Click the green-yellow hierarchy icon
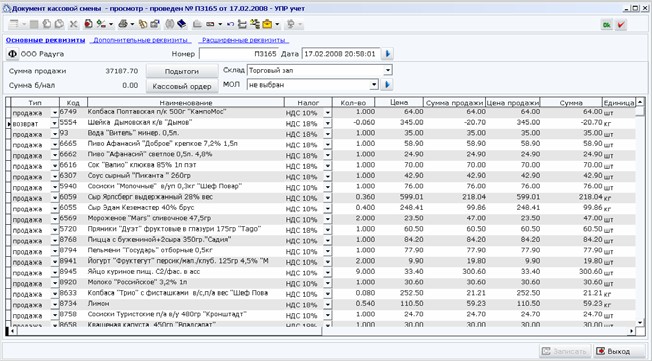 point(255,24)
